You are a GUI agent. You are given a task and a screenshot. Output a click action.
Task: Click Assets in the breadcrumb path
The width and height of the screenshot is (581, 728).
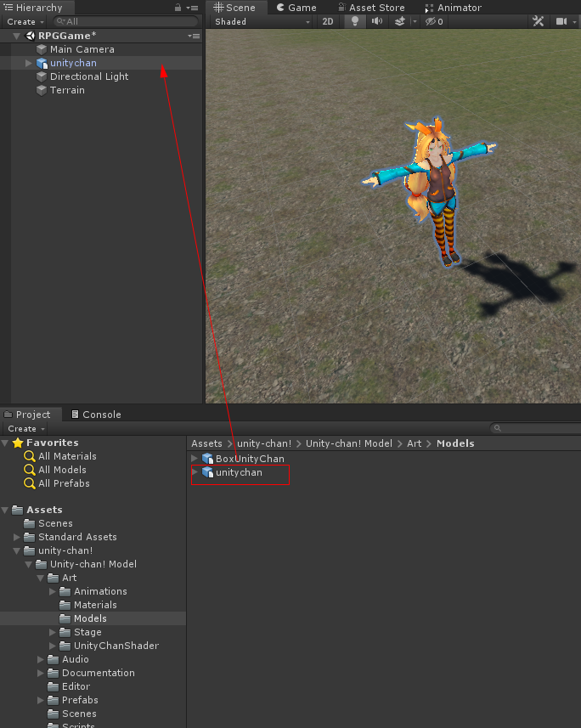point(206,443)
